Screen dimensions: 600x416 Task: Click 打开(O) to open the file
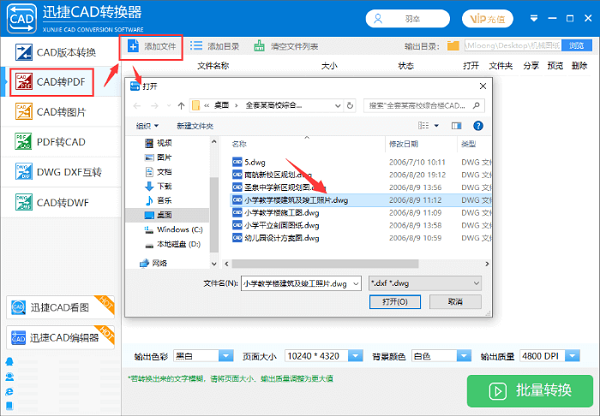395,302
